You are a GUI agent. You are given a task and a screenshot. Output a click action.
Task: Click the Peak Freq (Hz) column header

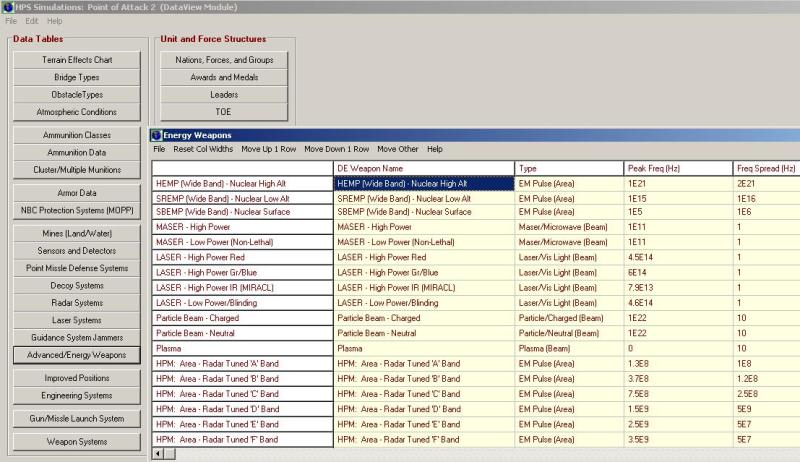tap(678, 168)
